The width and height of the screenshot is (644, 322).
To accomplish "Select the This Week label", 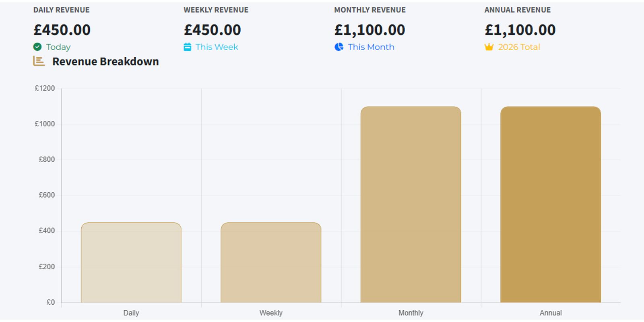I will coord(217,47).
